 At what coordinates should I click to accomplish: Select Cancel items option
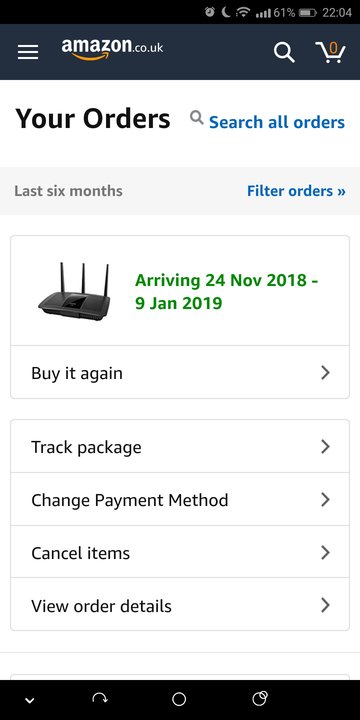(x=180, y=552)
